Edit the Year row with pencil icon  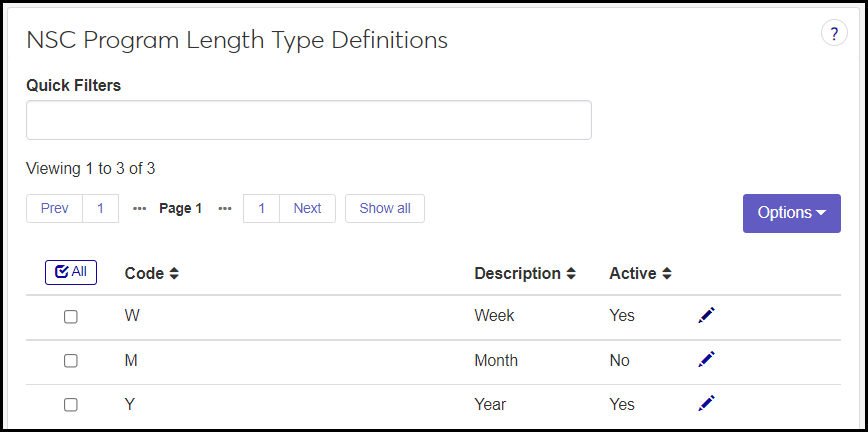(707, 403)
